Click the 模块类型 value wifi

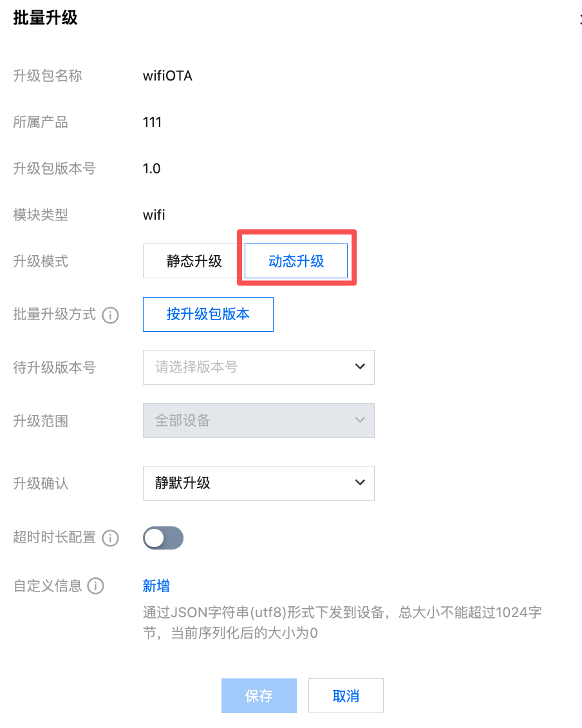coord(154,215)
